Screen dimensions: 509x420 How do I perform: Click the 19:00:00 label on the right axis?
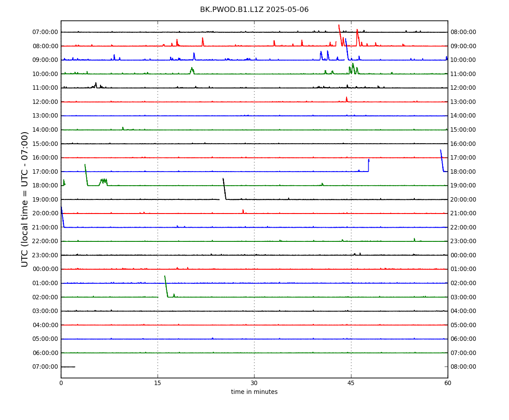pyautogui.click(x=463, y=186)
